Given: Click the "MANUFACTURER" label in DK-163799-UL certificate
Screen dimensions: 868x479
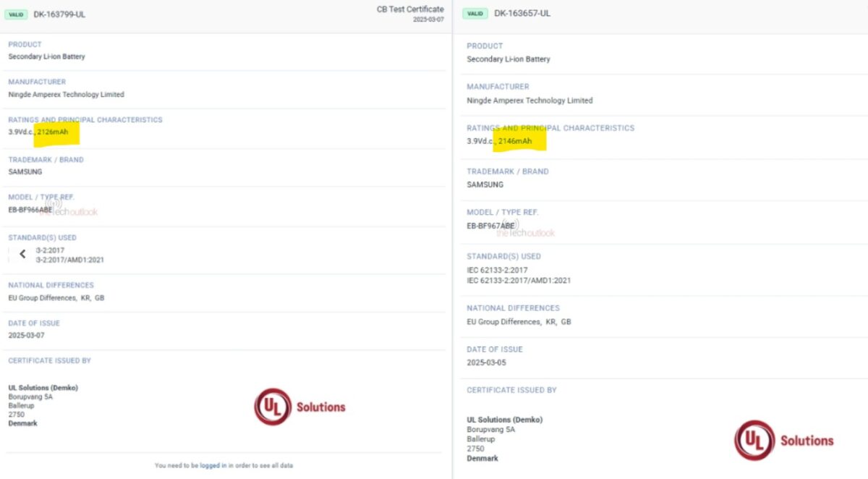Looking at the screenshot, I should tap(37, 82).
